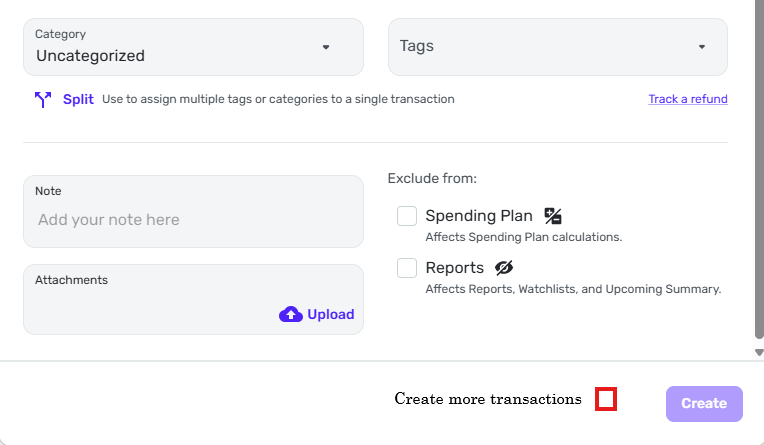This screenshot has width=764, height=445.
Task: Click the cloud upload icon
Action: click(x=290, y=314)
